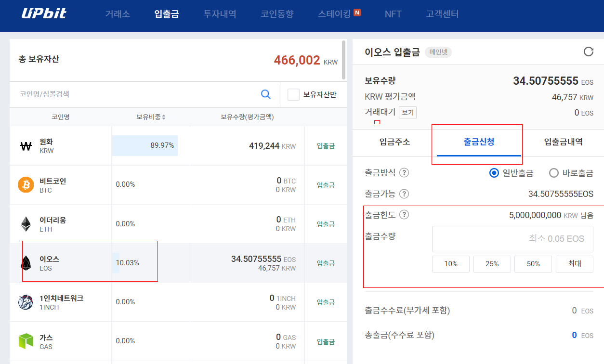This screenshot has width=604, height=364.
Task: Click 입출금 link in 이오스 row
Action: coord(326,263)
